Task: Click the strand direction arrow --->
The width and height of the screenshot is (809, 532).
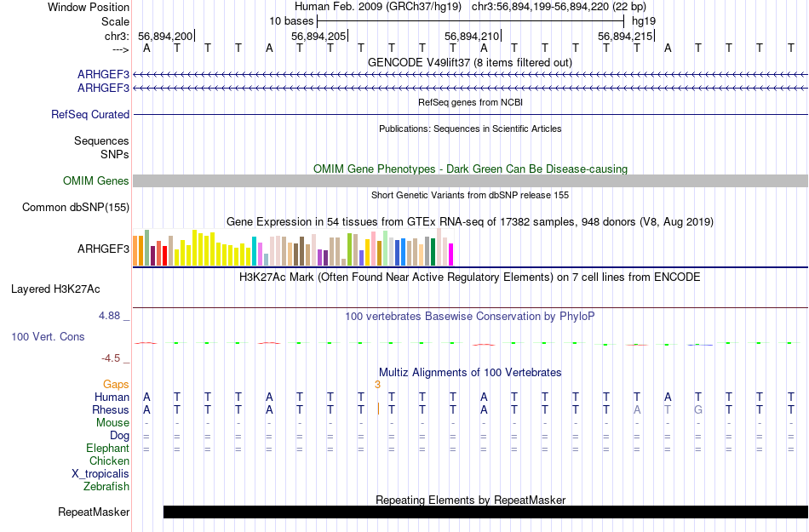Action: (x=120, y=49)
